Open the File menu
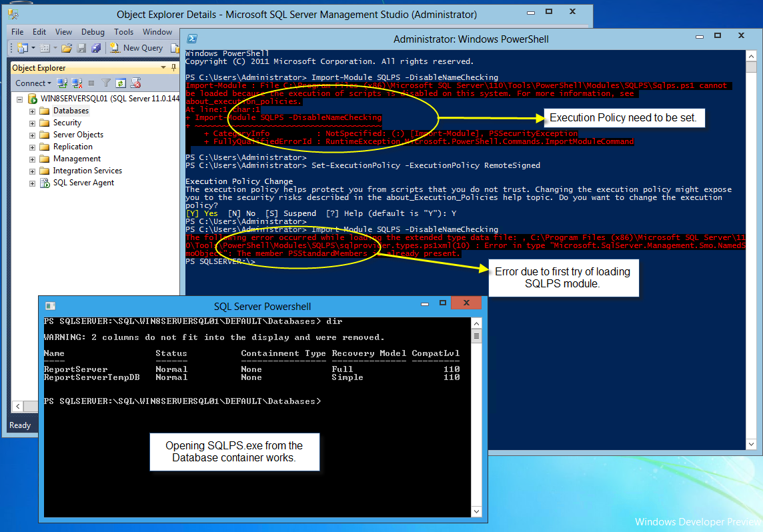 pyautogui.click(x=17, y=32)
